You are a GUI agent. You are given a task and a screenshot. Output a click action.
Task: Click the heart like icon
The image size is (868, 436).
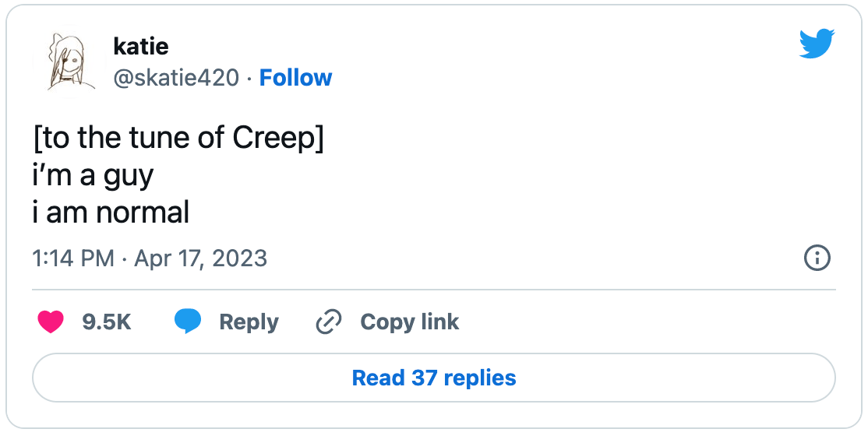(51, 322)
